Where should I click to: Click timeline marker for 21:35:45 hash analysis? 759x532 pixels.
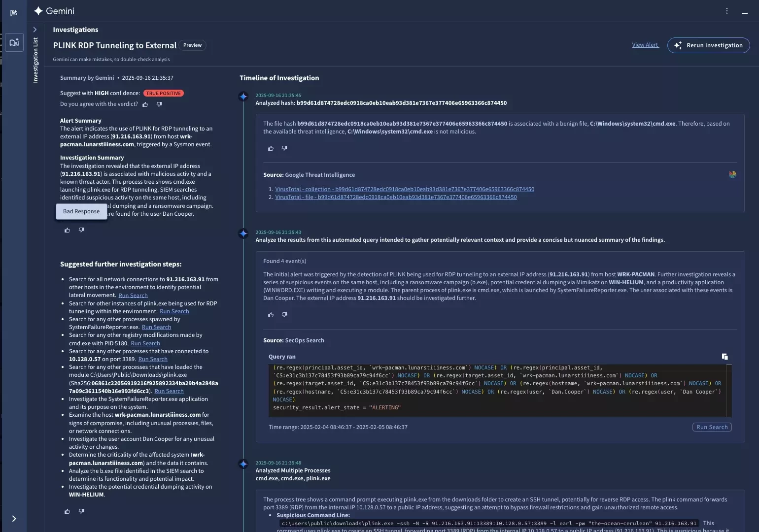click(243, 97)
